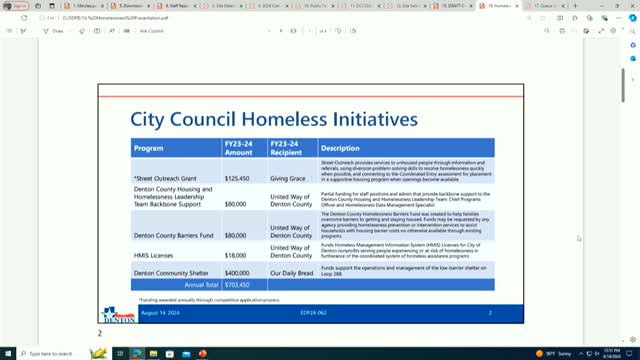This screenshot has width=640, height=360.
Task: Open Edge Settings and more menu
Action: tap(619, 18)
